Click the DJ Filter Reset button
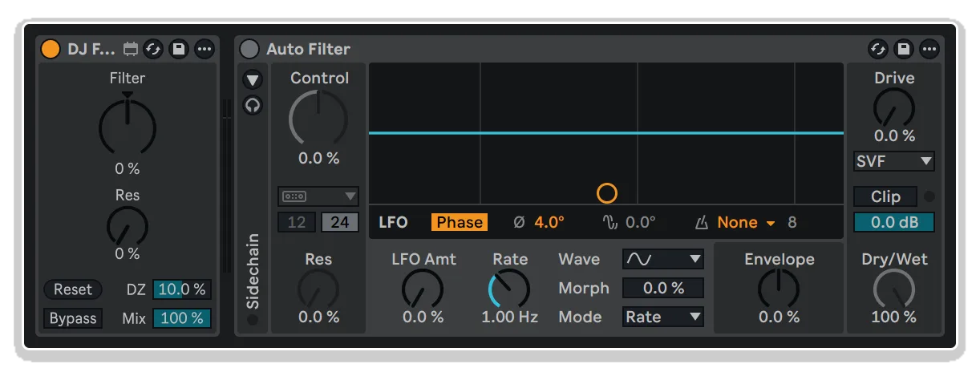Screen dimensions: 980x372 point(73,289)
